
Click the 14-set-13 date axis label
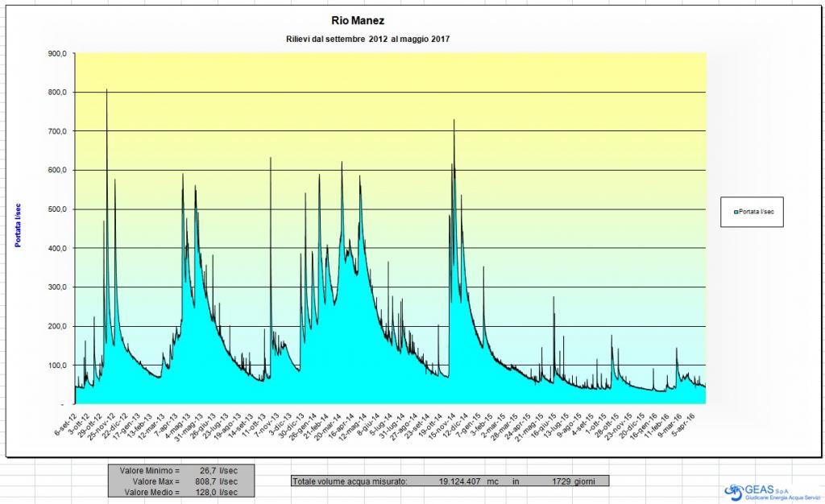click(x=240, y=426)
